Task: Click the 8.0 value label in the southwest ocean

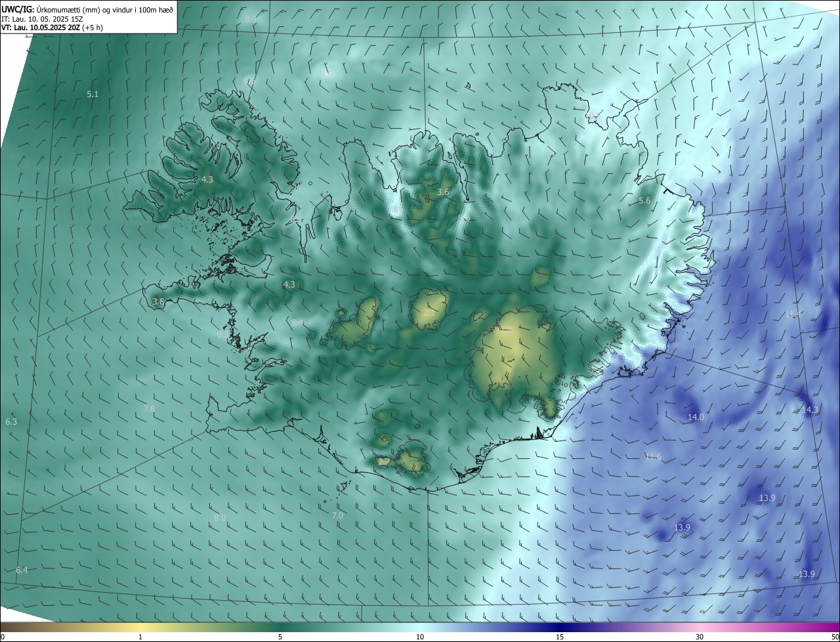Action: (220, 518)
